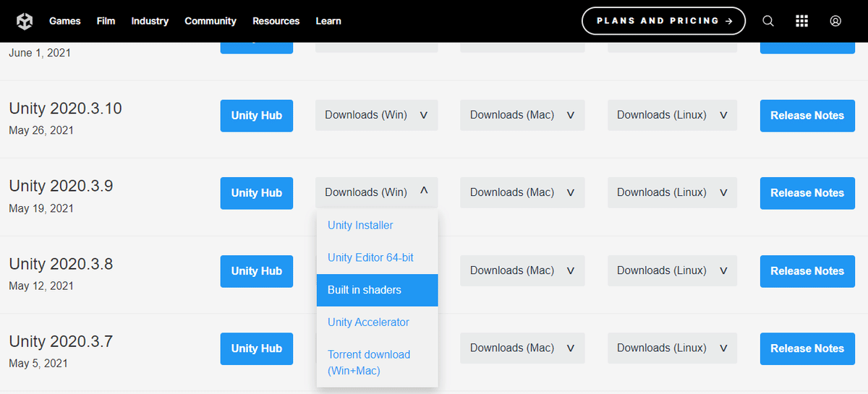
Task: Click Unity Hub for Unity 2020.3.9
Action: click(257, 193)
